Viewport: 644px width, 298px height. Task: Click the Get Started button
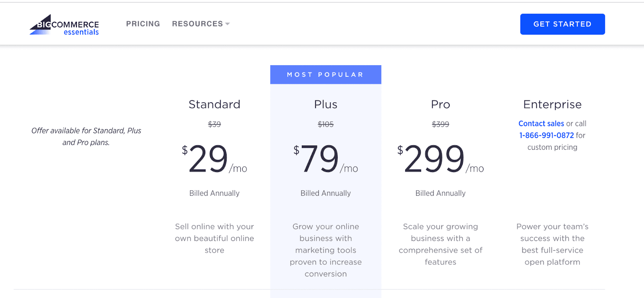(562, 24)
